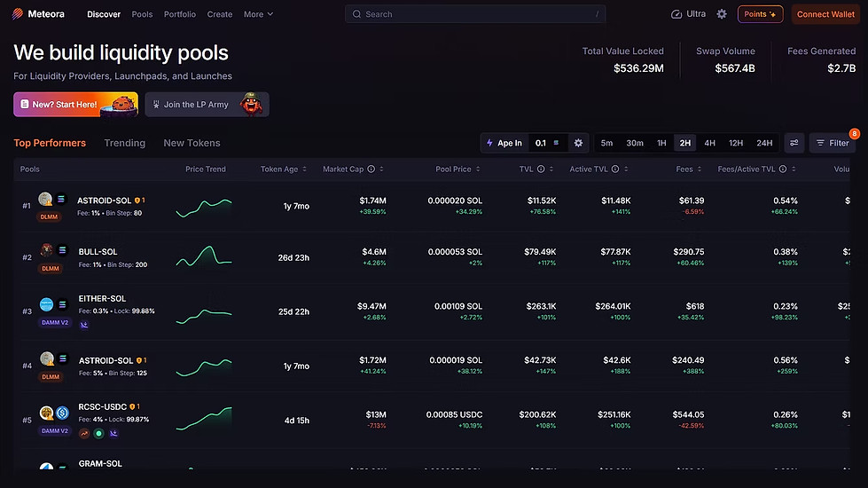The height and width of the screenshot is (488, 868).
Task: Click the Ape In lightning icon
Action: [x=489, y=143]
